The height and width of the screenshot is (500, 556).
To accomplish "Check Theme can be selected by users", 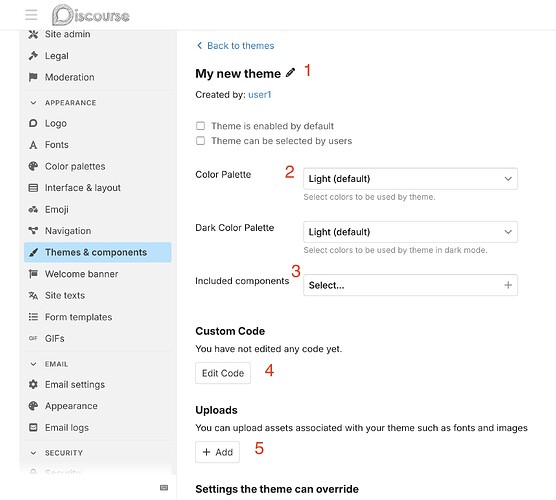I will (x=200, y=141).
